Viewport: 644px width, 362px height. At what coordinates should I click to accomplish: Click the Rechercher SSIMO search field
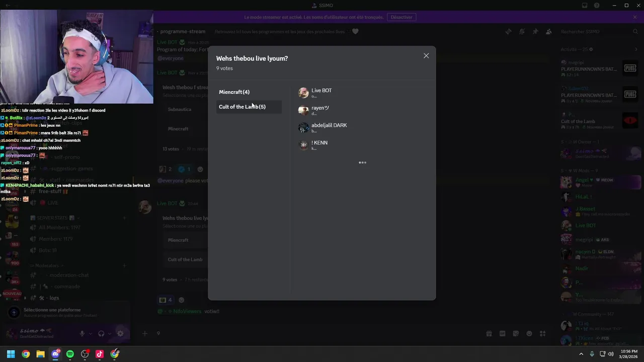pyautogui.click(x=599, y=32)
